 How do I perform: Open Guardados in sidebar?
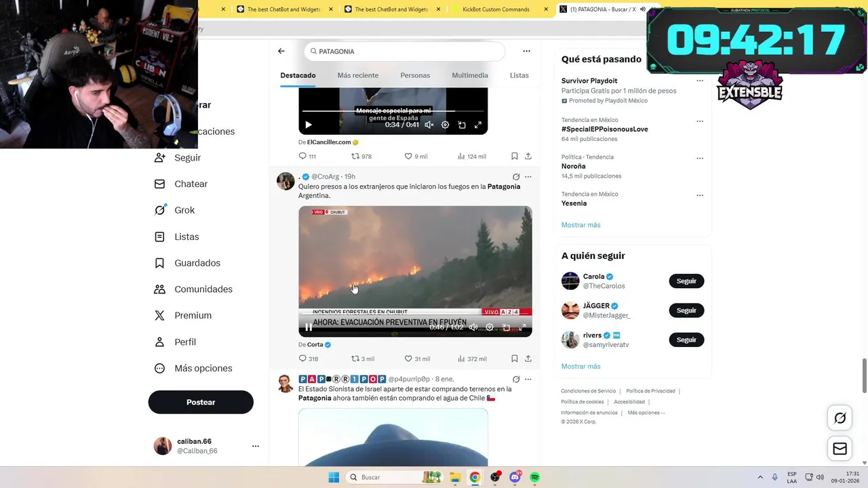187,263
